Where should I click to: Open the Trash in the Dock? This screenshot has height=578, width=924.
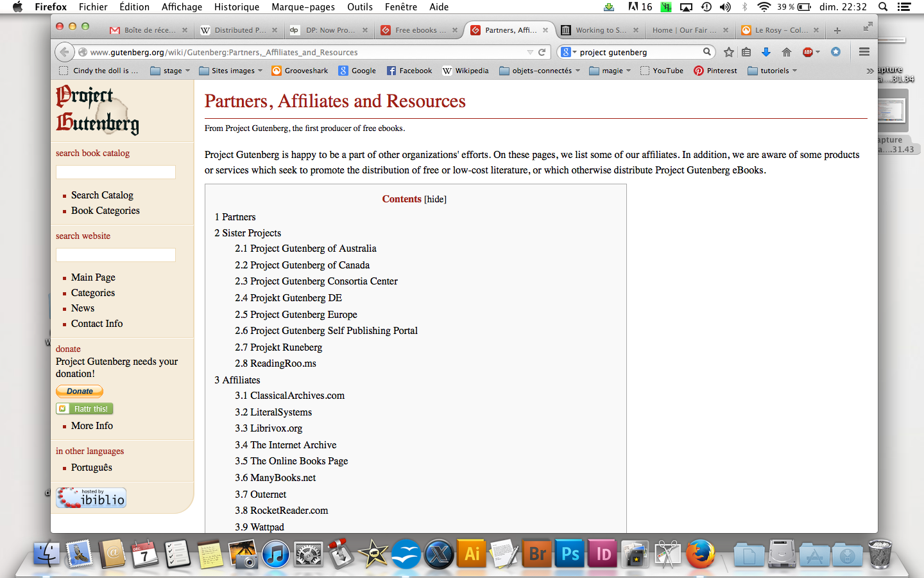click(x=880, y=554)
